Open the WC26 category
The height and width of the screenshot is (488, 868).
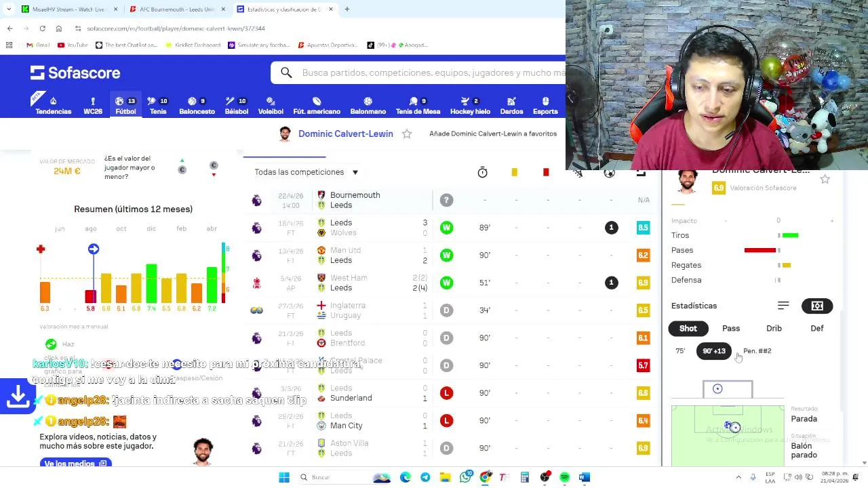coord(93,106)
